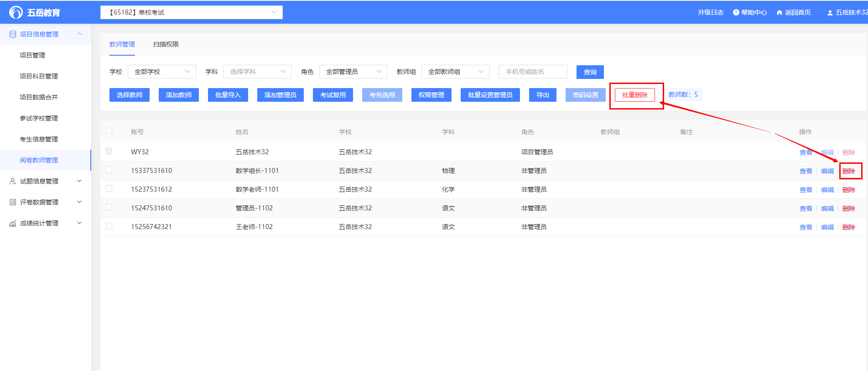
Task: Toggle the select-all checkbox in table header
Action: point(109,131)
